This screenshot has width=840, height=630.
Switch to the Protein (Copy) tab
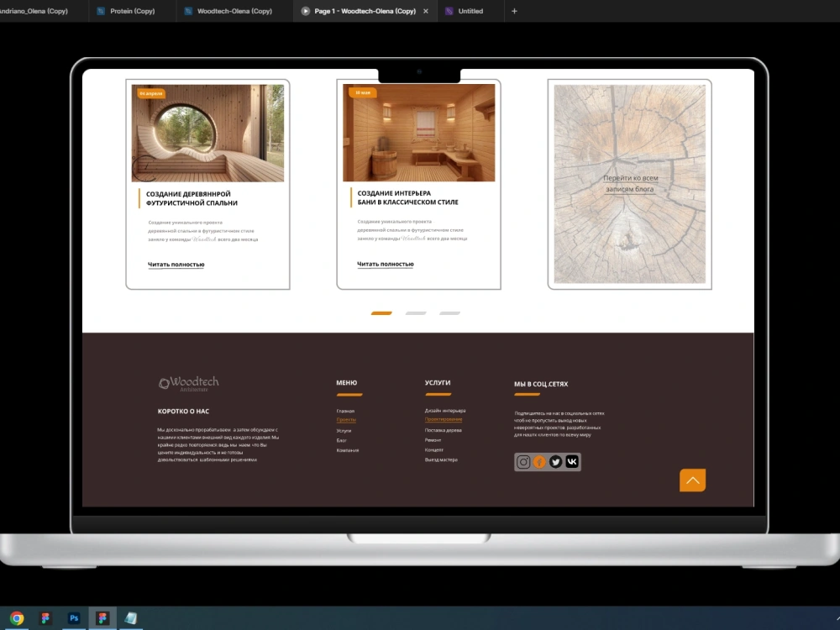[x=133, y=11]
